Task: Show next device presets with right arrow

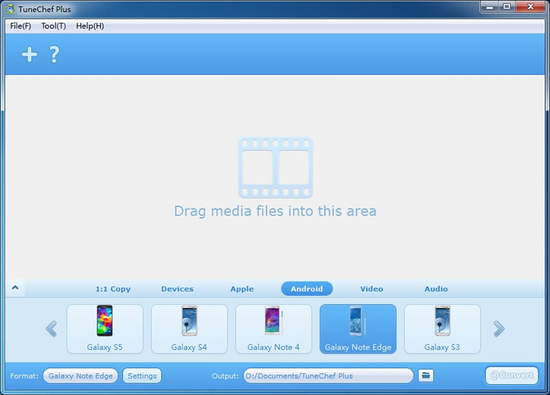Action: click(499, 329)
